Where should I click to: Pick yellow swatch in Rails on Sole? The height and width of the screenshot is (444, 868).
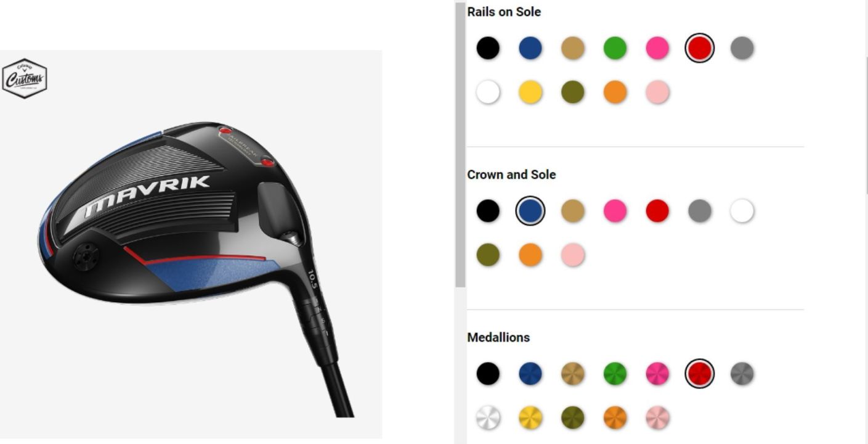[x=530, y=92]
